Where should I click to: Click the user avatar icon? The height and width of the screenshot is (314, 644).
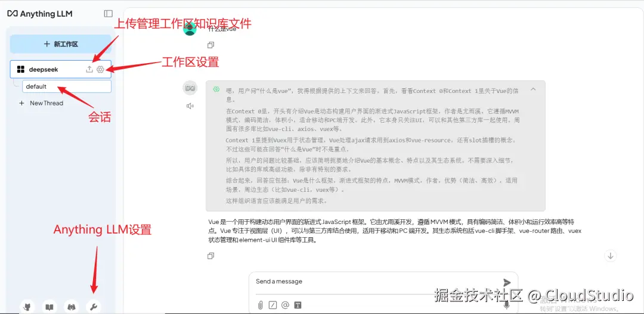pos(190,28)
